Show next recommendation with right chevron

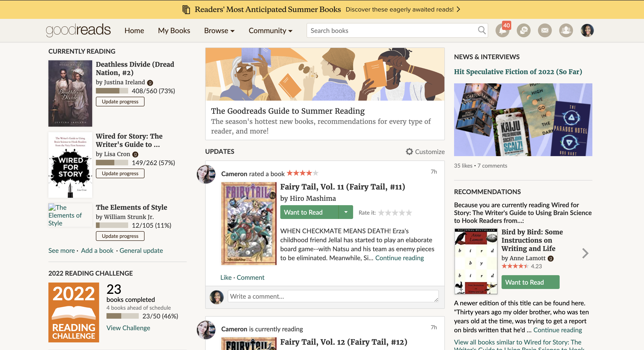click(585, 253)
